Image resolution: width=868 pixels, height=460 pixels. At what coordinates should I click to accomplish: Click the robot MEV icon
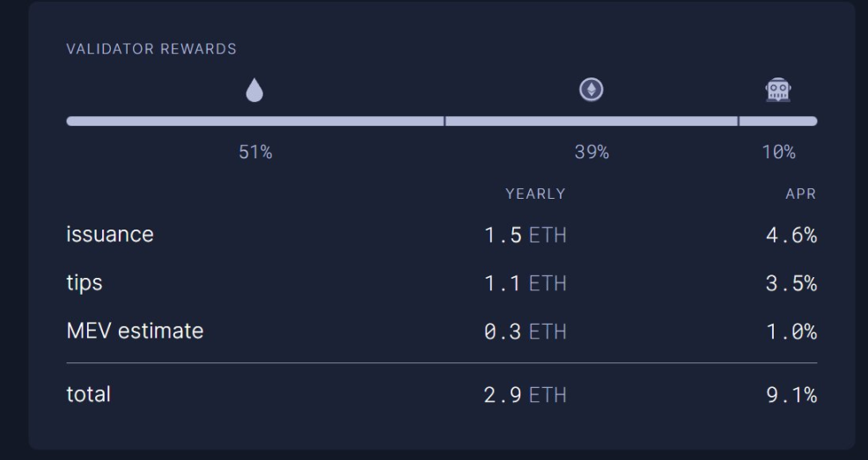click(778, 90)
